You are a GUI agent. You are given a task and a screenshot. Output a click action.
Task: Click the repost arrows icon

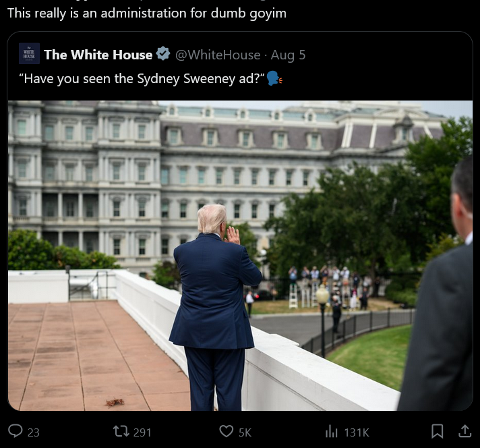[121, 431]
